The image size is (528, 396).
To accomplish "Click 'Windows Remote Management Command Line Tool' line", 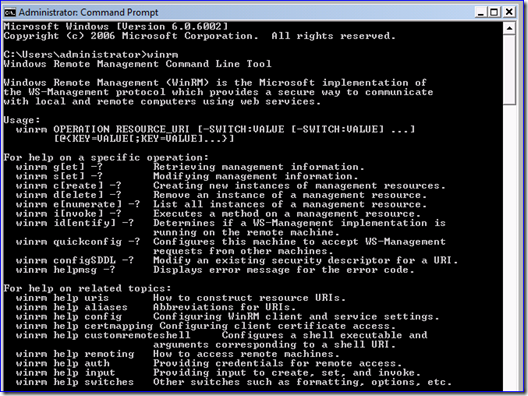I will pyautogui.click(x=138, y=64).
